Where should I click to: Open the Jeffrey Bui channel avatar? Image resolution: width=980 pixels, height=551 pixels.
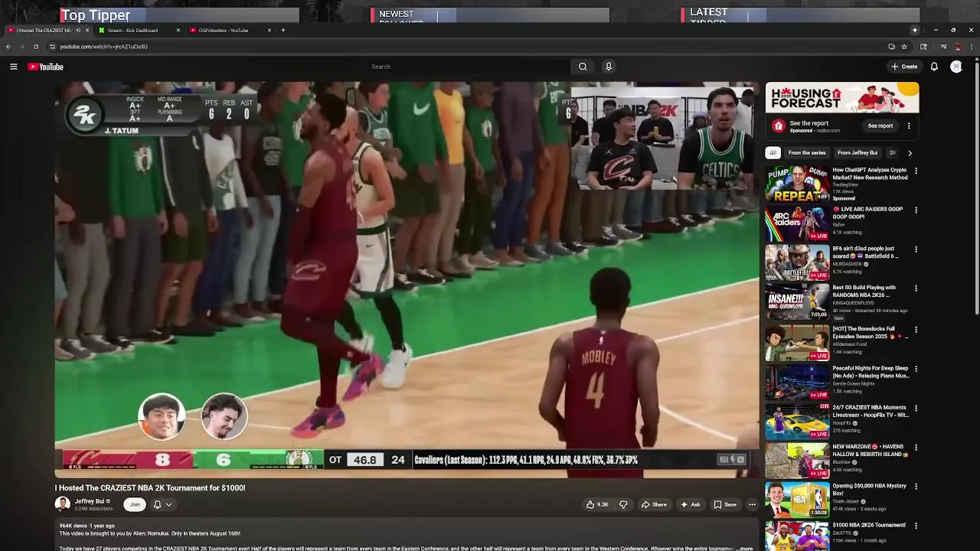[x=62, y=504]
